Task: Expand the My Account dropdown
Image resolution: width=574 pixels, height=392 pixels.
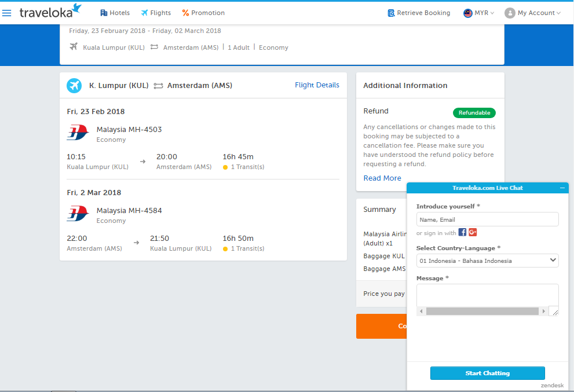Action: 533,13
